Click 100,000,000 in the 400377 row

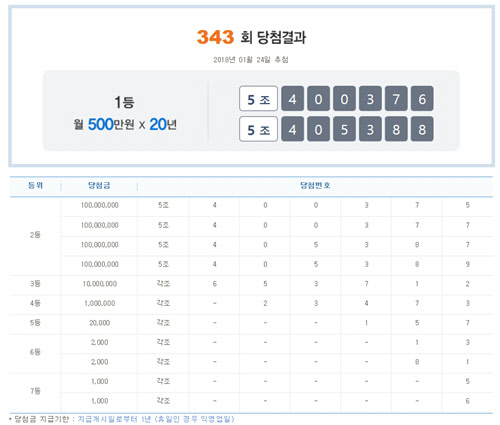click(x=100, y=225)
